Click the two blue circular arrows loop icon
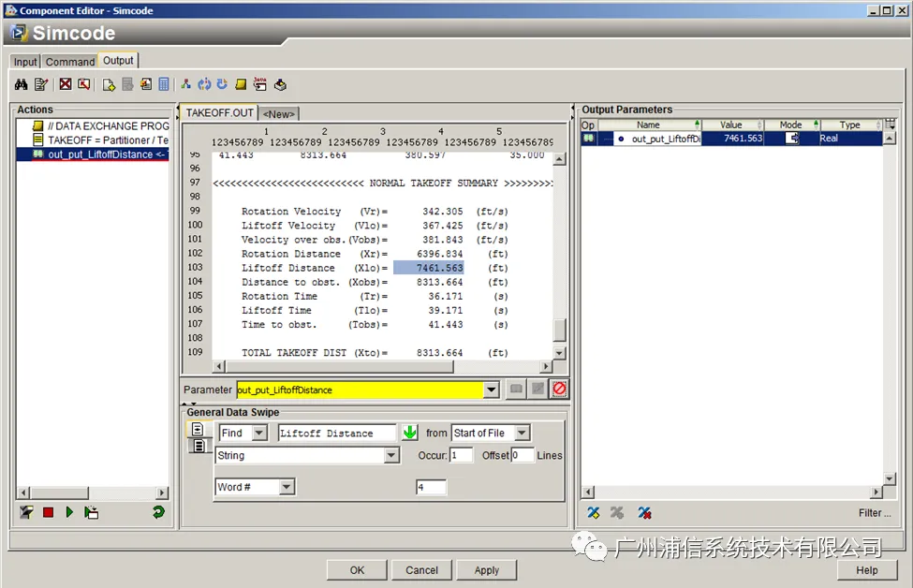Screen dimensions: 913x588 204,84
